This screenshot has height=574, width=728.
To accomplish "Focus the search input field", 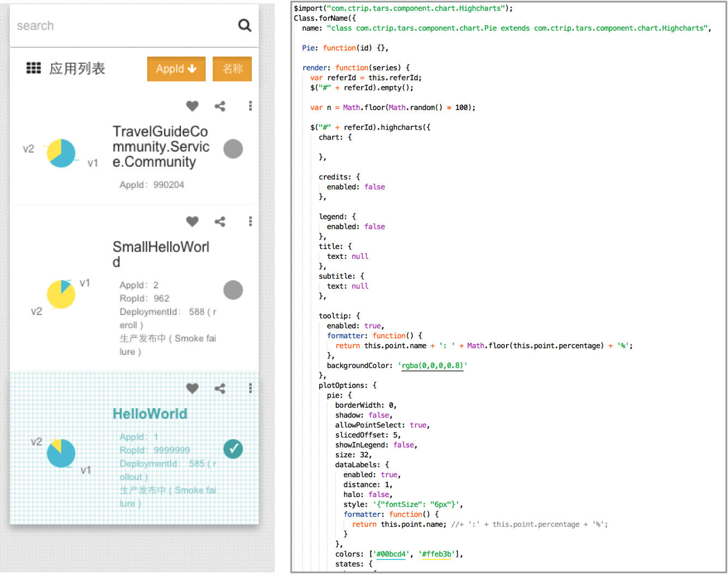I will click(x=120, y=26).
